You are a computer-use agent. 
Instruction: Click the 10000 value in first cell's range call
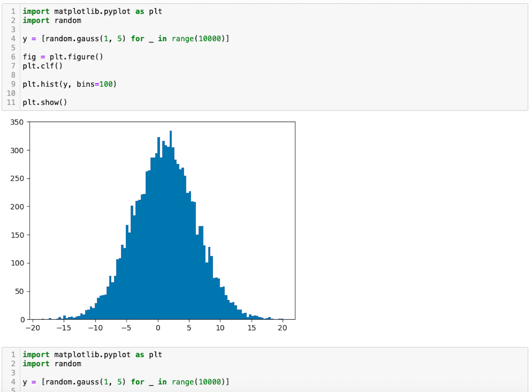click(x=210, y=39)
